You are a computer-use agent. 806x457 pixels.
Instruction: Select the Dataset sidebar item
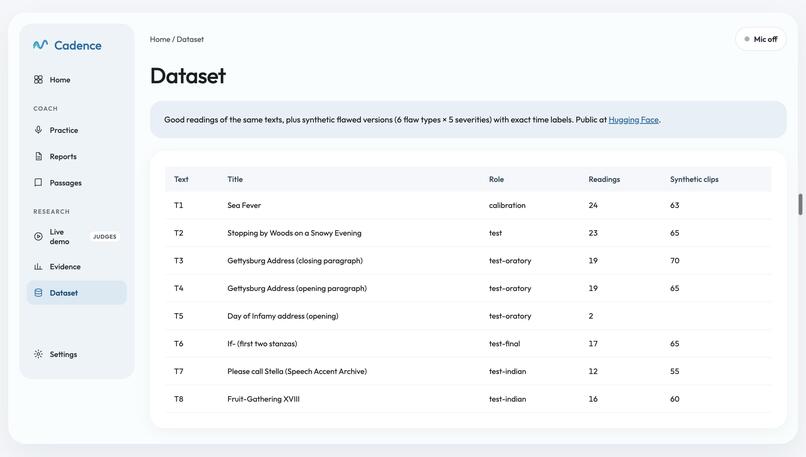[x=77, y=293]
